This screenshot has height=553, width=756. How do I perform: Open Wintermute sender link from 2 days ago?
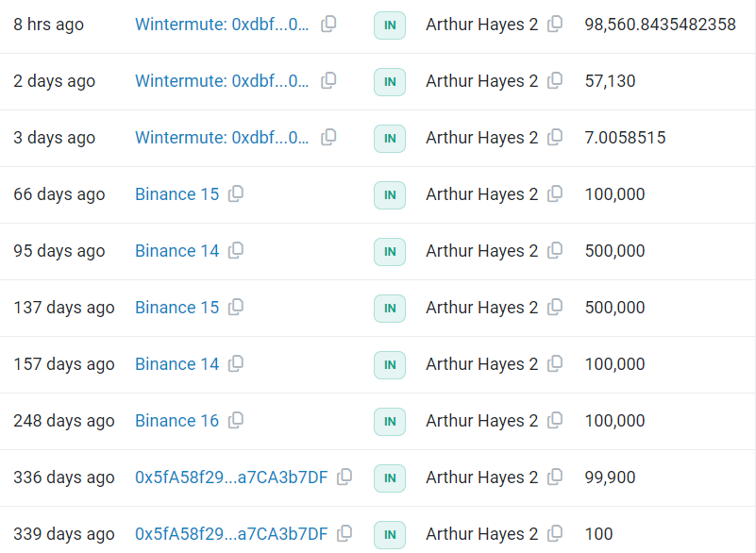[x=222, y=80]
